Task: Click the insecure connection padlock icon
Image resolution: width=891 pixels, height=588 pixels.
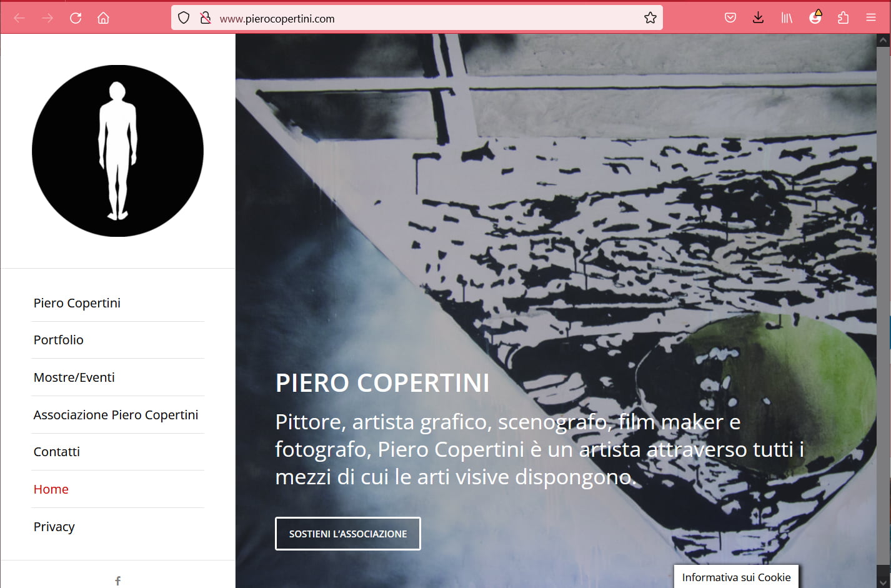Action: 205,18
